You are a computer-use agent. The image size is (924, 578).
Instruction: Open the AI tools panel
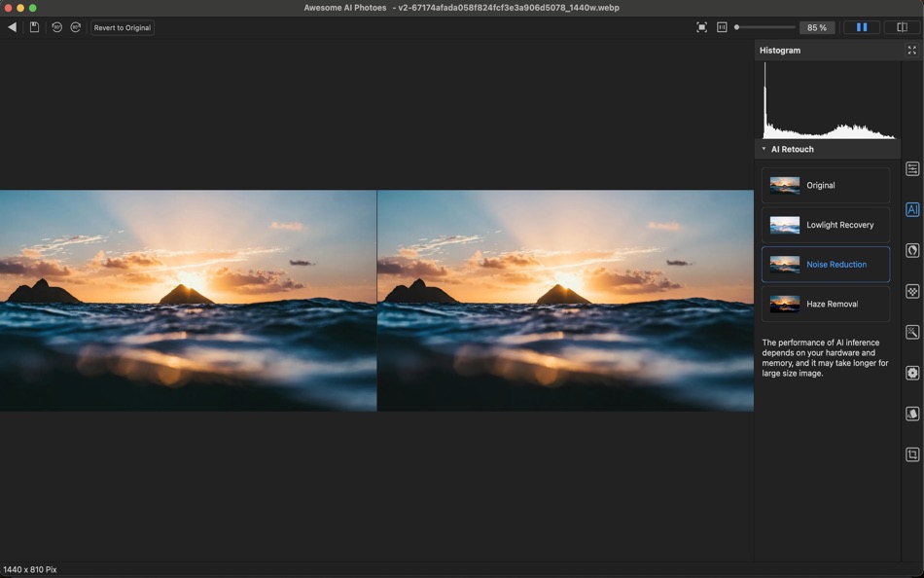tap(912, 209)
